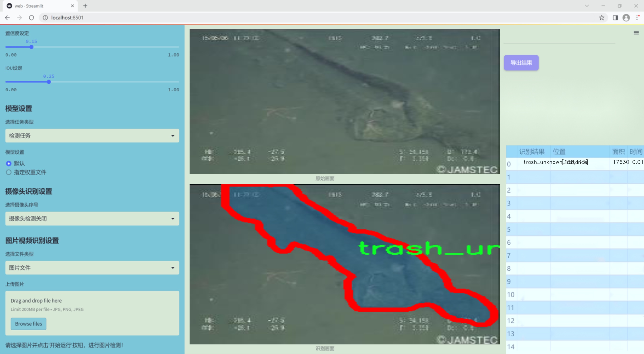Select the 指定权重文件 radio option
Screen dimensions: 644x354
point(9,172)
